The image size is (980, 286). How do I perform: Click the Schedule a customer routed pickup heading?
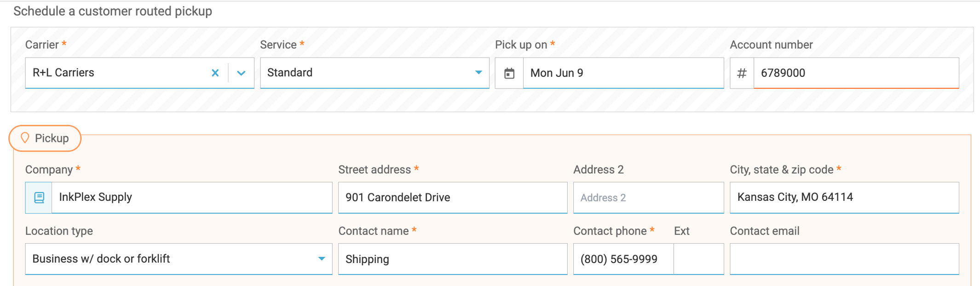coord(112,11)
